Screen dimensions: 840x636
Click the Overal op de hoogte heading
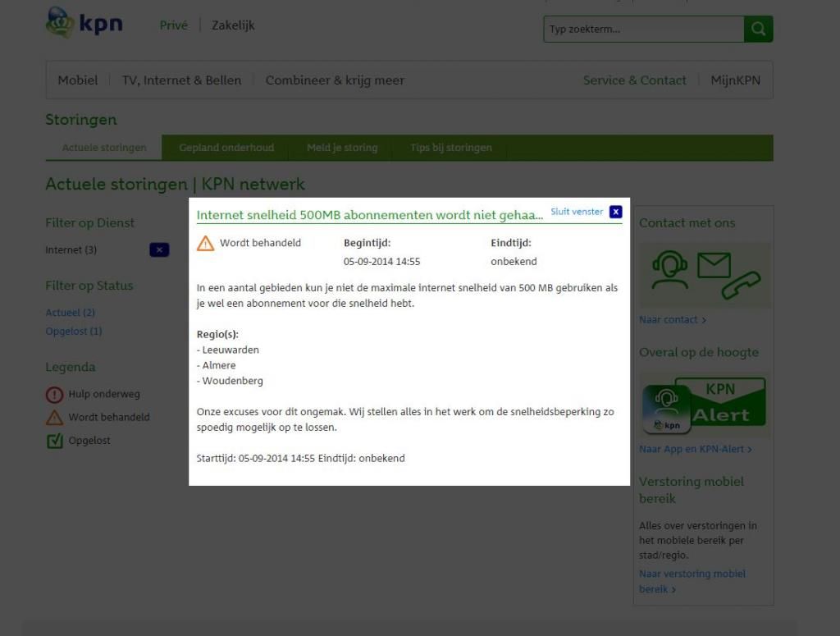click(699, 352)
